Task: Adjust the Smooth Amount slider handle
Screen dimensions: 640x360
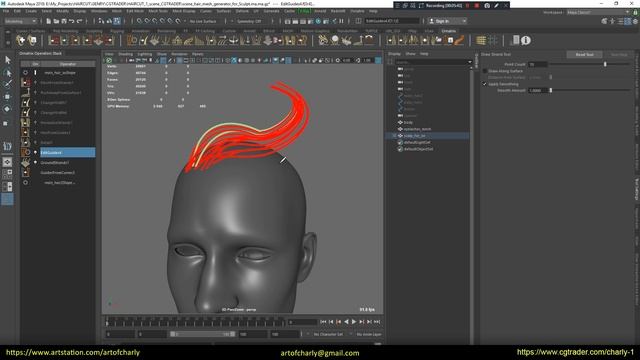Action: 551,90
